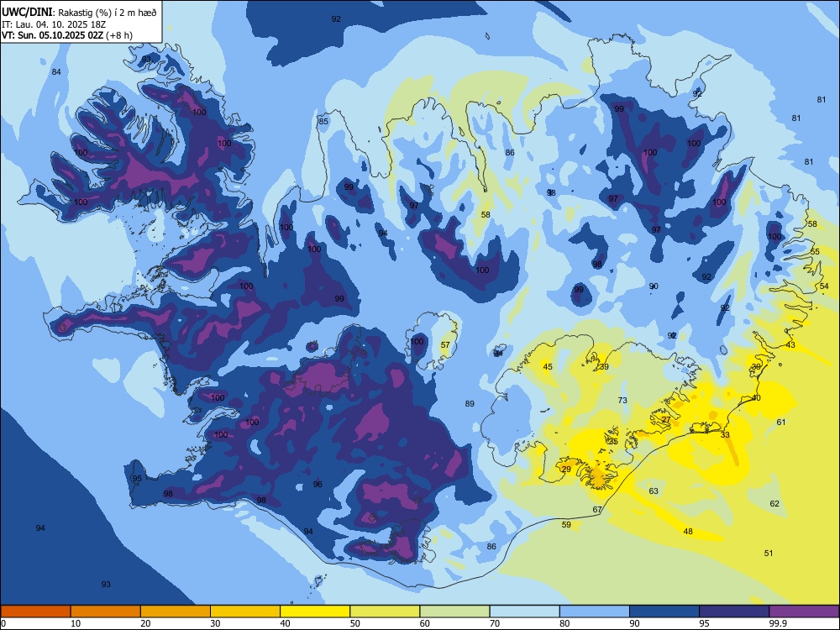Click the 60–70 light green legend swatch

tap(454, 612)
